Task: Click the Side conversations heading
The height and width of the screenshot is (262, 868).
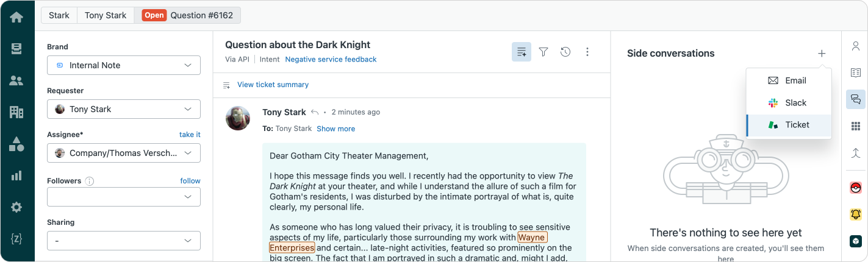Action: click(670, 54)
